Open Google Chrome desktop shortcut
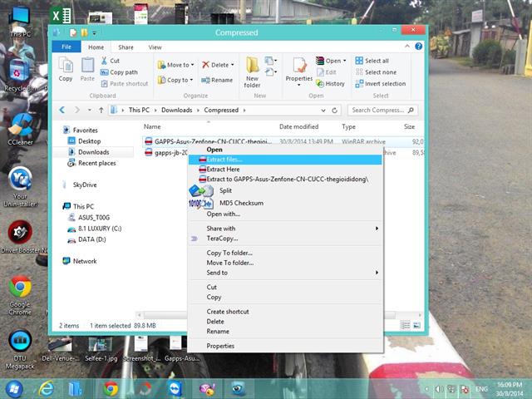This screenshot has height=399, width=532. point(20,295)
